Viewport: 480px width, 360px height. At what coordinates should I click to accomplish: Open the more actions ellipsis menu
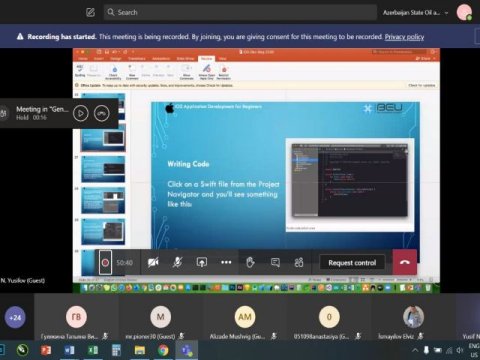coord(226,262)
